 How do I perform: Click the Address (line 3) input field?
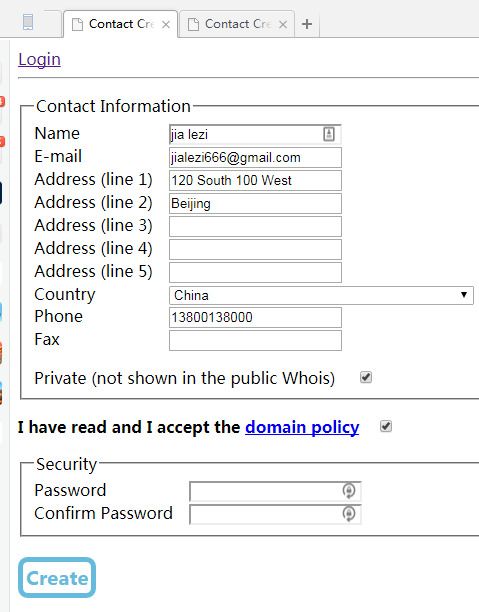[255, 226]
